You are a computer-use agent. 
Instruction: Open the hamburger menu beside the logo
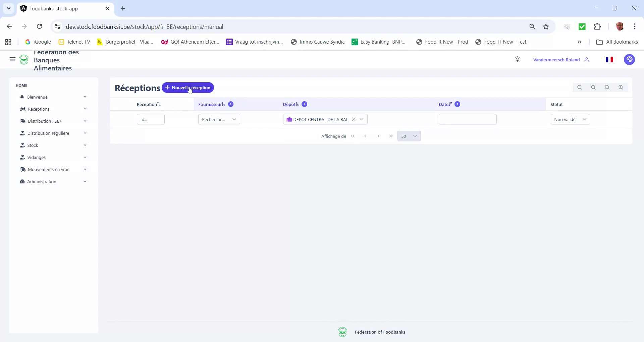point(12,59)
